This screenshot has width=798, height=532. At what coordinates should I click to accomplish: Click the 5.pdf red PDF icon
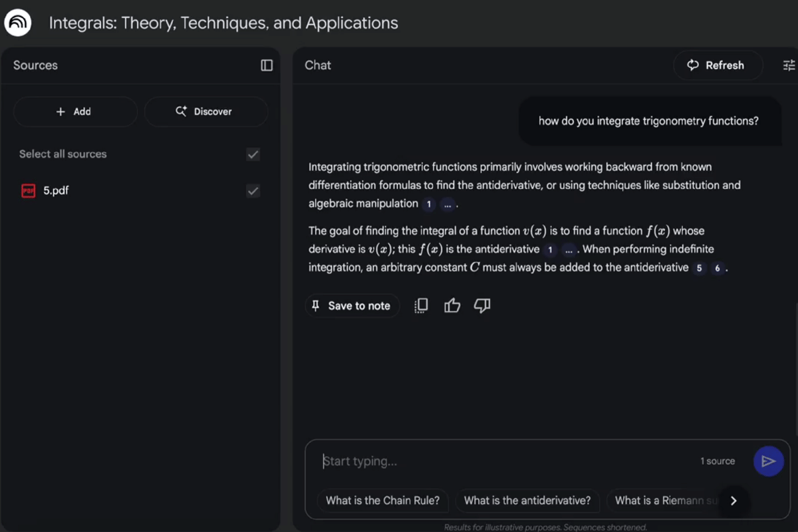pyautogui.click(x=28, y=191)
